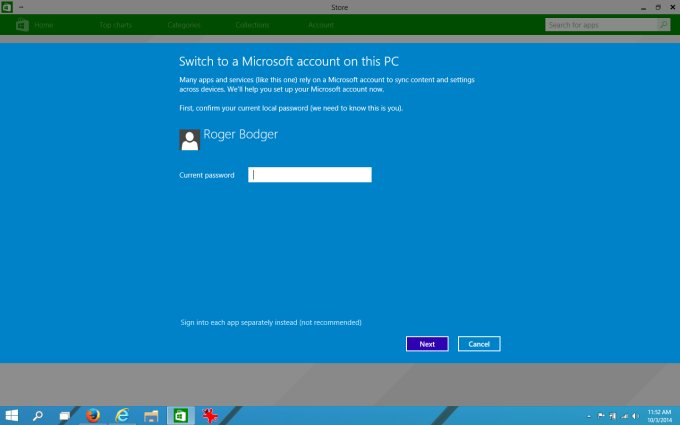Viewport: 680px width, 425px height.
Task: Minimize the Store window
Action: [644, 7]
